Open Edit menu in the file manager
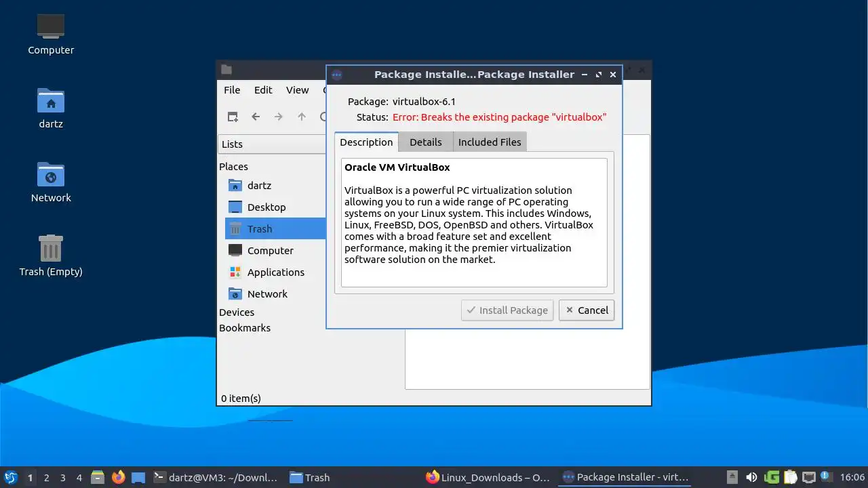The image size is (868, 488). [263, 89]
